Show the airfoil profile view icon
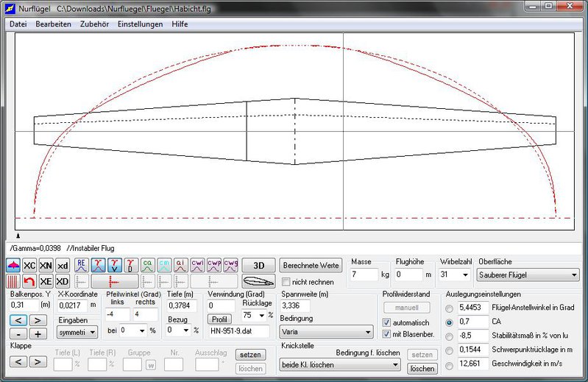Screen dimensions: 588x382 [x=258, y=281]
